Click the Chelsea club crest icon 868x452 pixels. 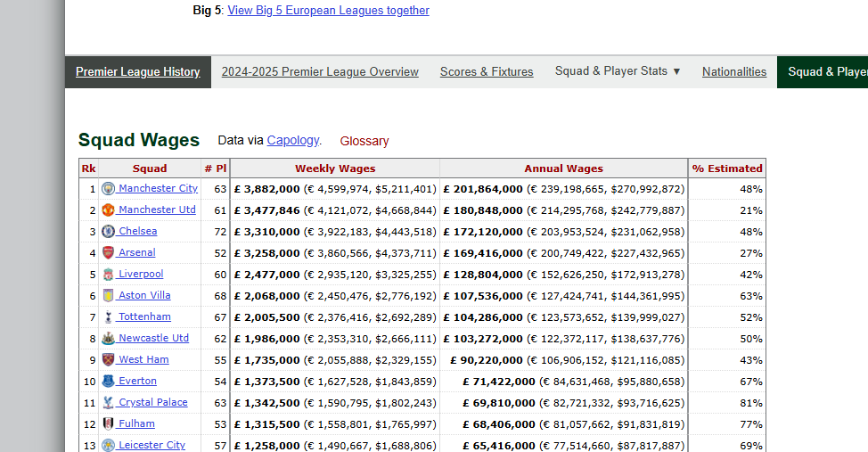108,232
